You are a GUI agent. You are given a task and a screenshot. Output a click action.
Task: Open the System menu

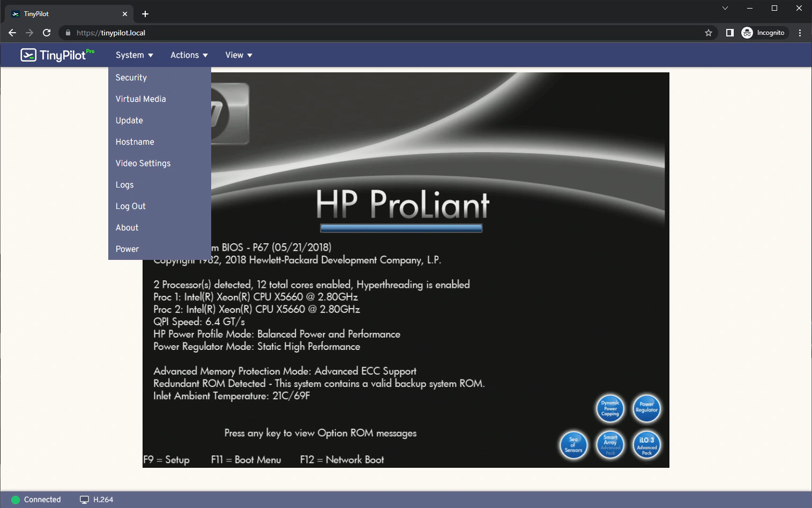click(135, 55)
